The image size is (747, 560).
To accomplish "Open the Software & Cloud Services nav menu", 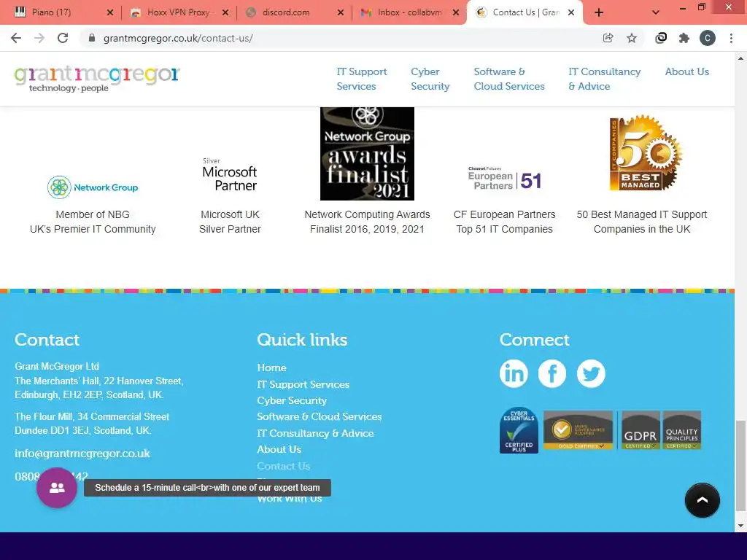I will point(508,79).
